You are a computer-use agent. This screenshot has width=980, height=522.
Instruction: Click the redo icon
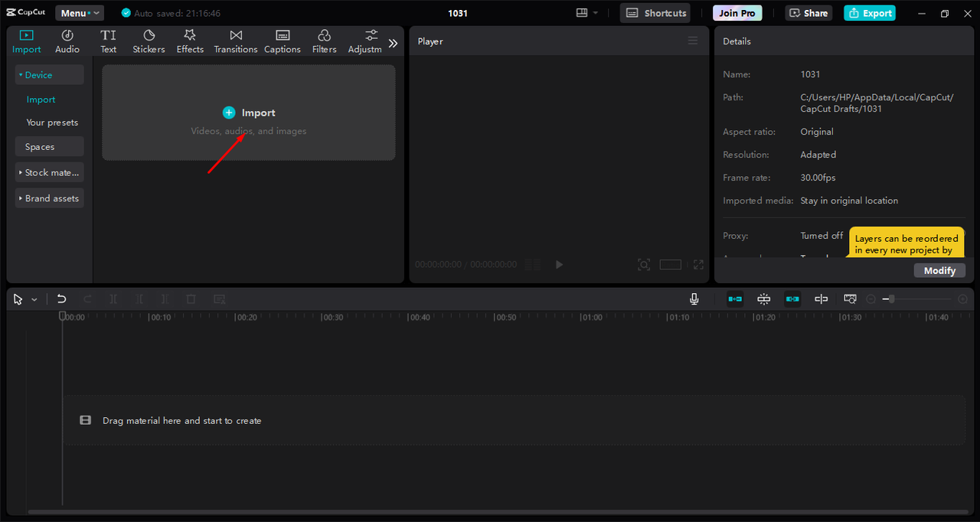pyautogui.click(x=87, y=299)
